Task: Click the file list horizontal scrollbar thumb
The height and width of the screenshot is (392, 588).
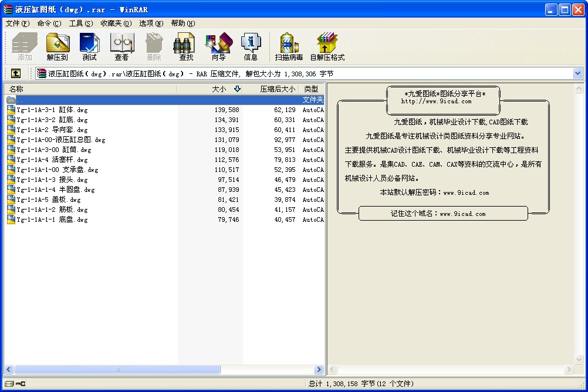Action: click(x=117, y=370)
